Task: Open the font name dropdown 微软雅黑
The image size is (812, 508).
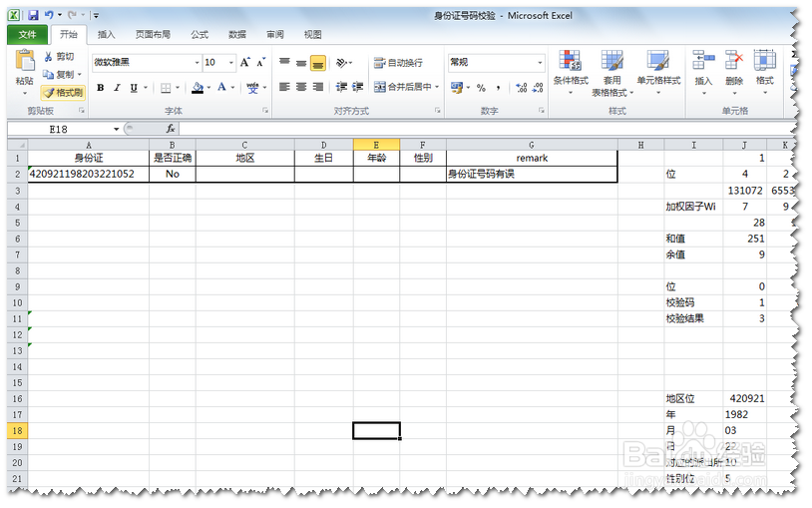Action: coord(197,62)
